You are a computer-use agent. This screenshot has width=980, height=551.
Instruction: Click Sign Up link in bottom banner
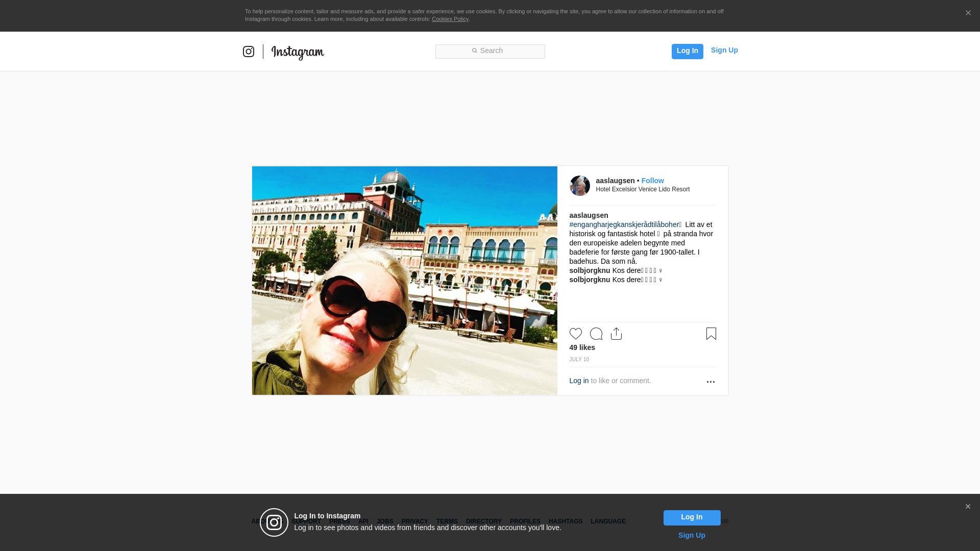point(692,535)
